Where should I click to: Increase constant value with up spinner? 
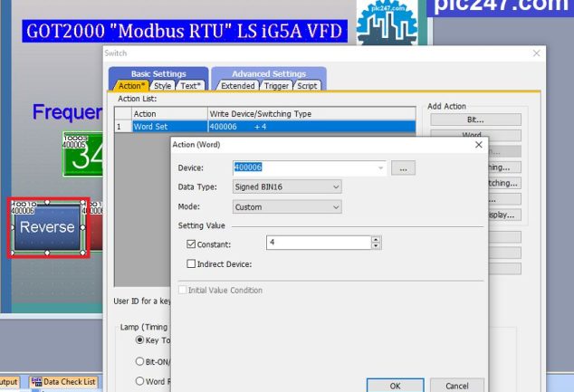[x=376, y=239]
